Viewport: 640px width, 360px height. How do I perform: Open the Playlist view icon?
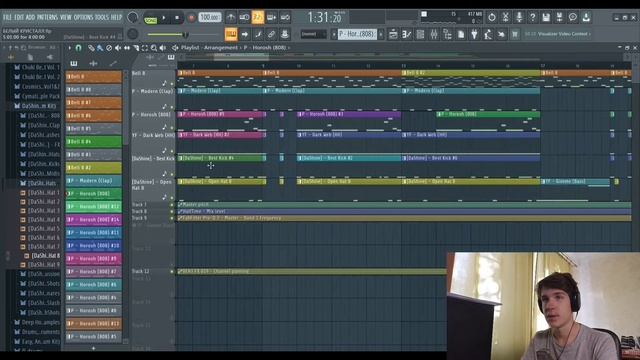(393, 34)
